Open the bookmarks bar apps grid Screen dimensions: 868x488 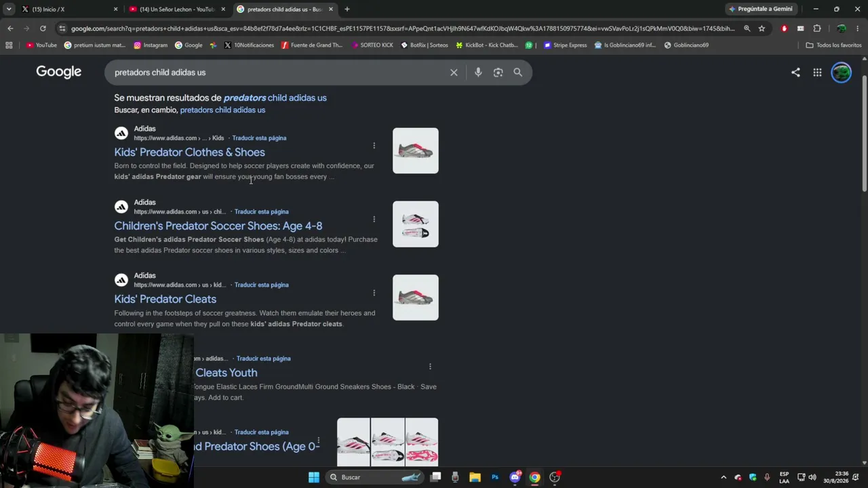click(x=9, y=45)
